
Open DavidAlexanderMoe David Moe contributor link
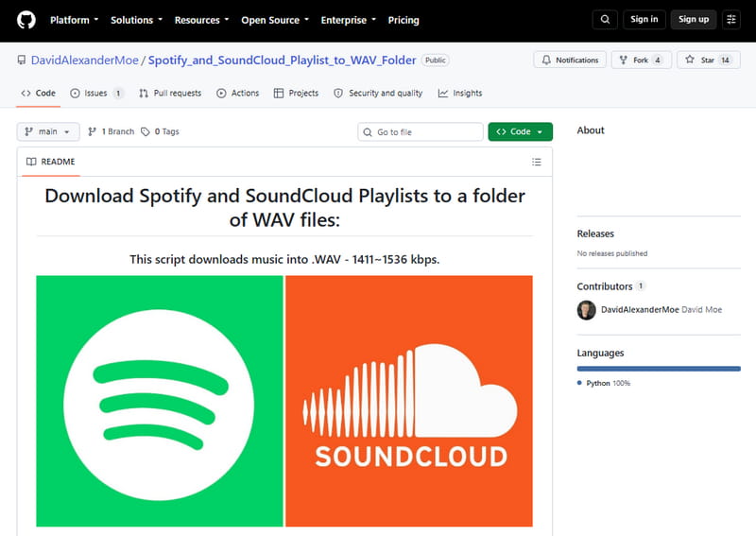tap(661, 310)
